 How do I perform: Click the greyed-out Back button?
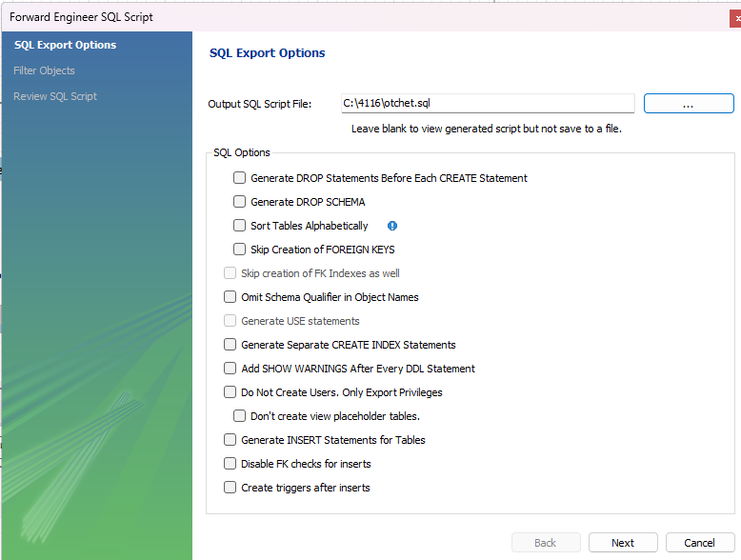tap(546, 543)
